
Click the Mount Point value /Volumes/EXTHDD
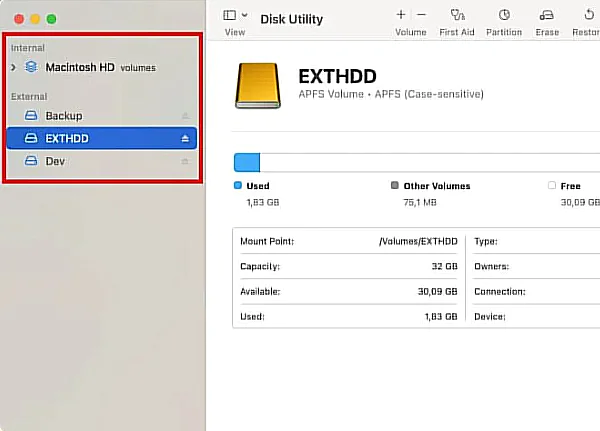coord(418,241)
